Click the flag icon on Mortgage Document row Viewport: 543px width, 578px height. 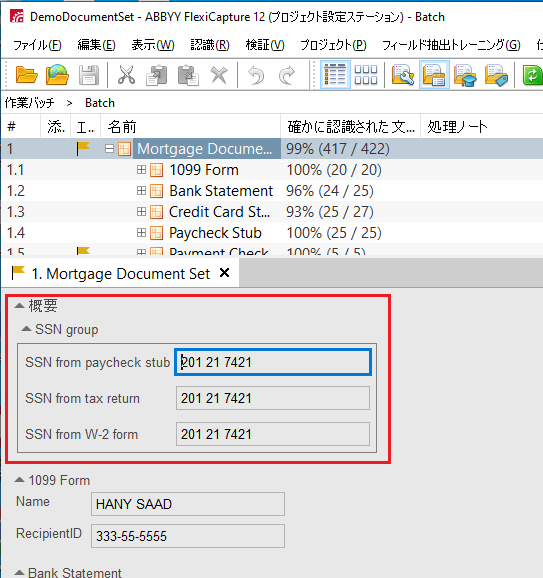[83, 149]
